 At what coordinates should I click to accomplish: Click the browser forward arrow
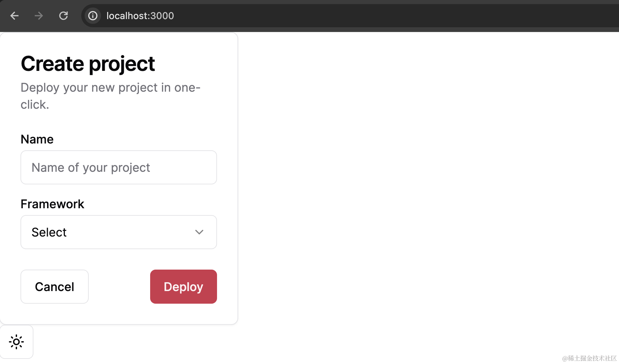click(x=39, y=16)
